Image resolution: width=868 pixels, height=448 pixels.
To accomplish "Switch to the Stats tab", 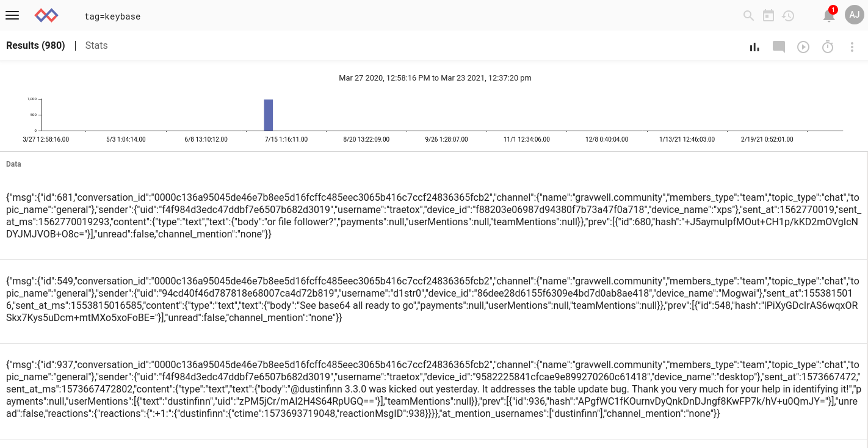I will click(x=96, y=46).
